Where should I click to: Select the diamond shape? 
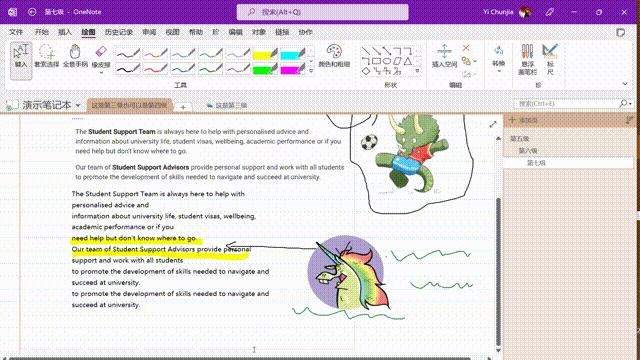(366, 71)
